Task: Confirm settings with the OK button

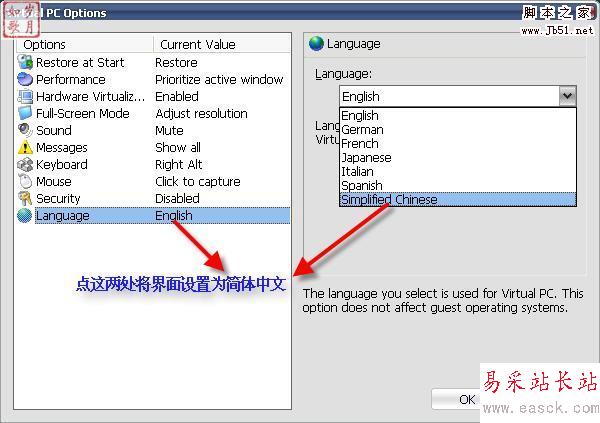Action: (x=456, y=399)
